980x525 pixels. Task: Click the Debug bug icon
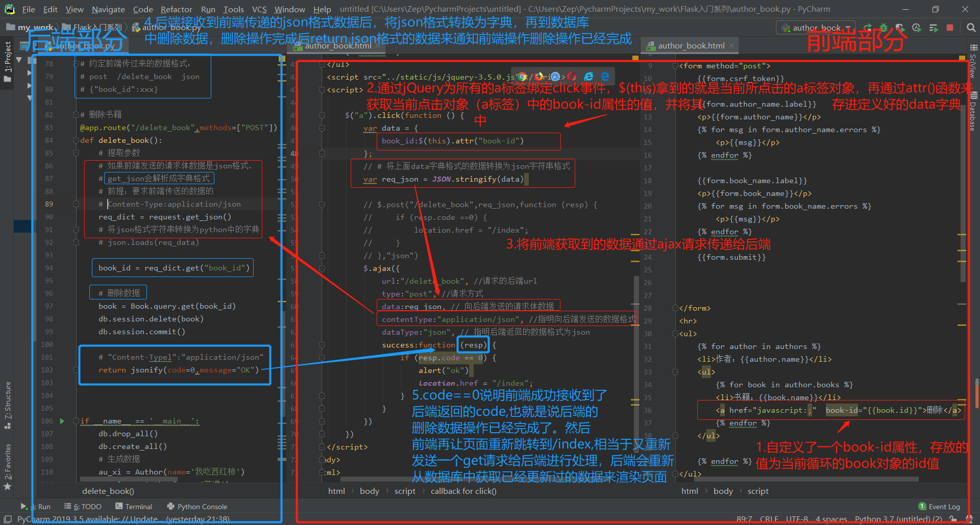pos(884,28)
